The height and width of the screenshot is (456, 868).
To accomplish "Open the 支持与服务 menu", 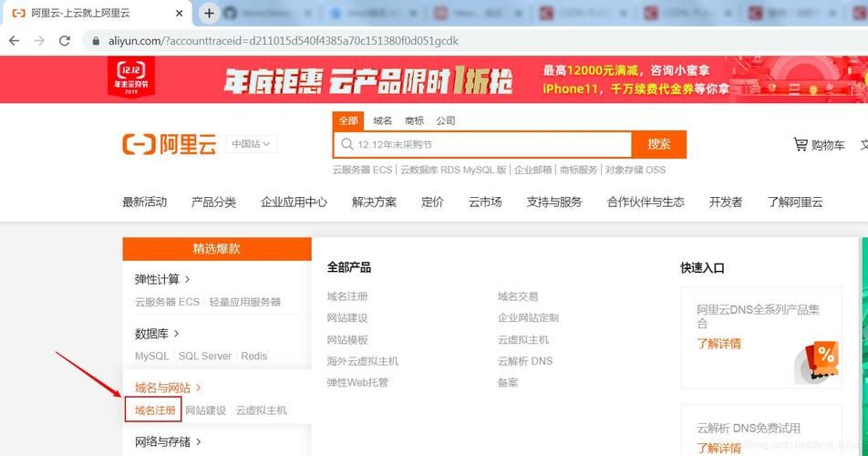I will click(x=554, y=202).
